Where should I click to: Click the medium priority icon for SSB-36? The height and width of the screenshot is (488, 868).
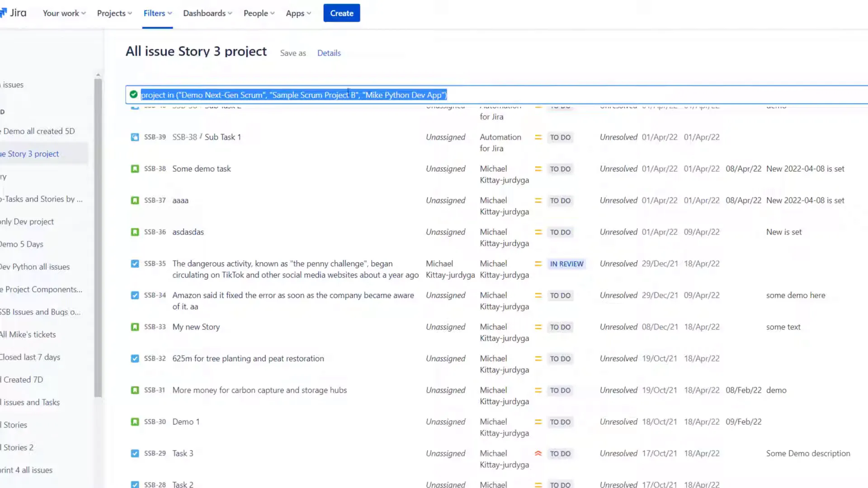(x=538, y=232)
